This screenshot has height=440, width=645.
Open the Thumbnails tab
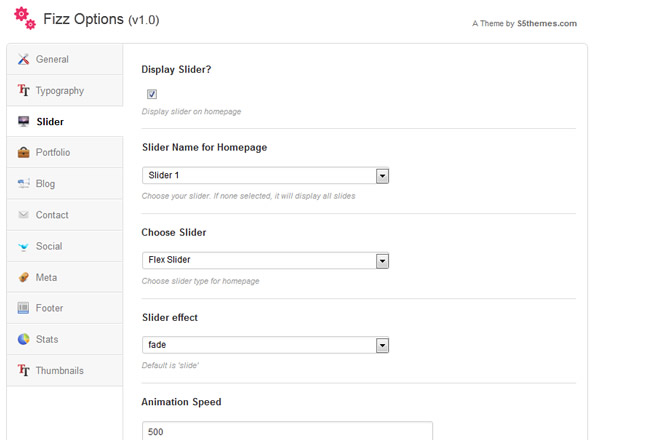pos(65,370)
